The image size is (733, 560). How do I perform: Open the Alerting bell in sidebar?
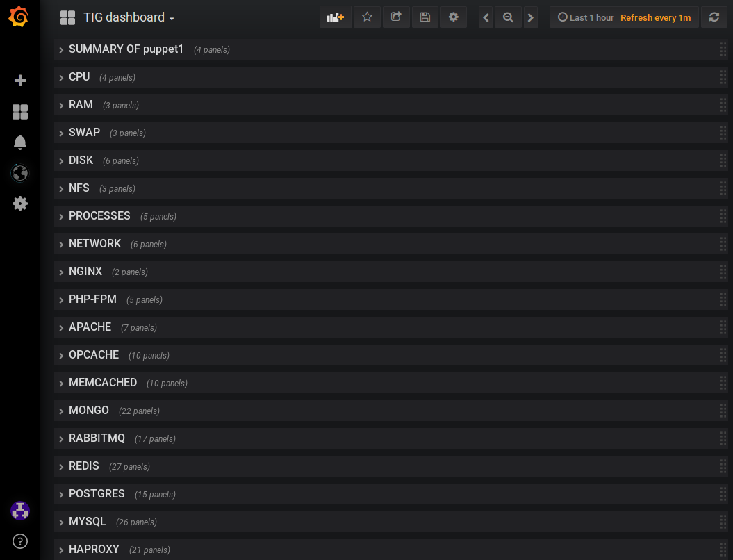(x=20, y=142)
